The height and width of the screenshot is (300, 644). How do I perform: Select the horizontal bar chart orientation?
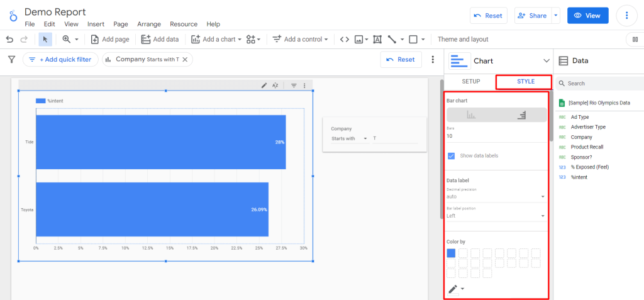[x=521, y=115]
